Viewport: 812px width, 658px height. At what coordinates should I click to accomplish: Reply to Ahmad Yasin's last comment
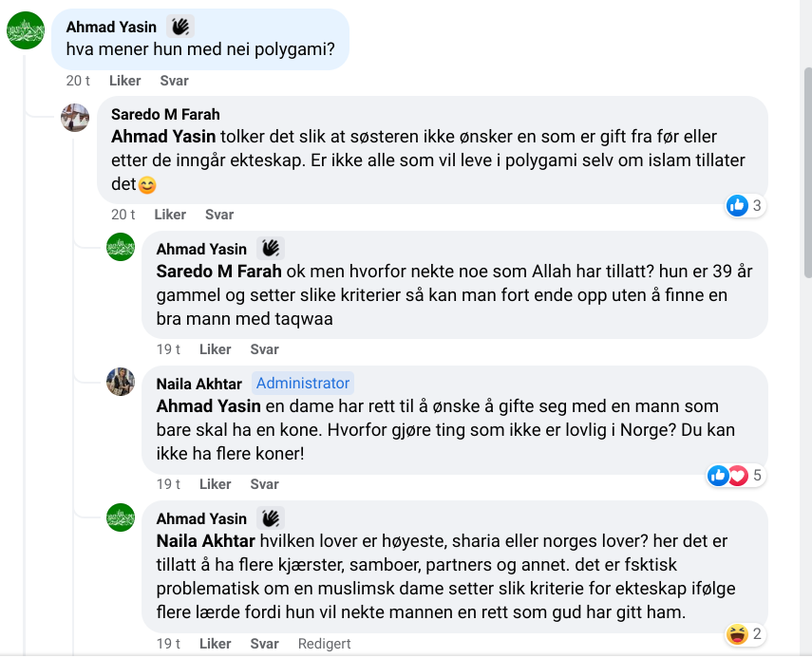(x=264, y=644)
